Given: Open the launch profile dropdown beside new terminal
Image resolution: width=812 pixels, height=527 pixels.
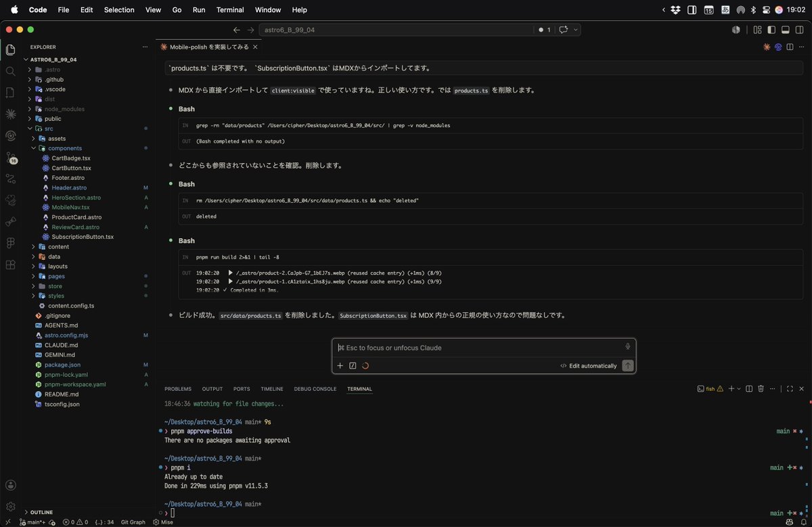Looking at the screenshot, I should pyautogui.click(x=739, y=388).
